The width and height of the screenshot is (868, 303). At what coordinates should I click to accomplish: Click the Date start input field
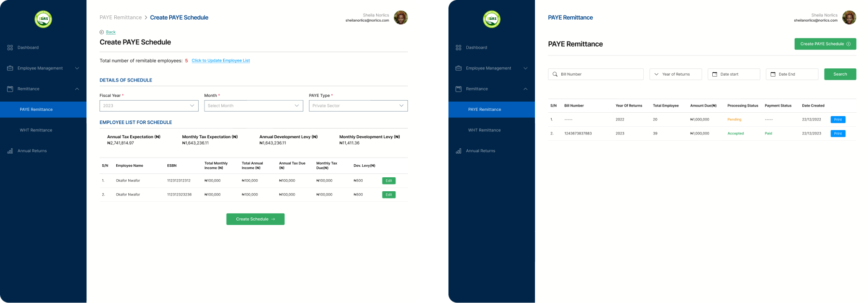734,74
